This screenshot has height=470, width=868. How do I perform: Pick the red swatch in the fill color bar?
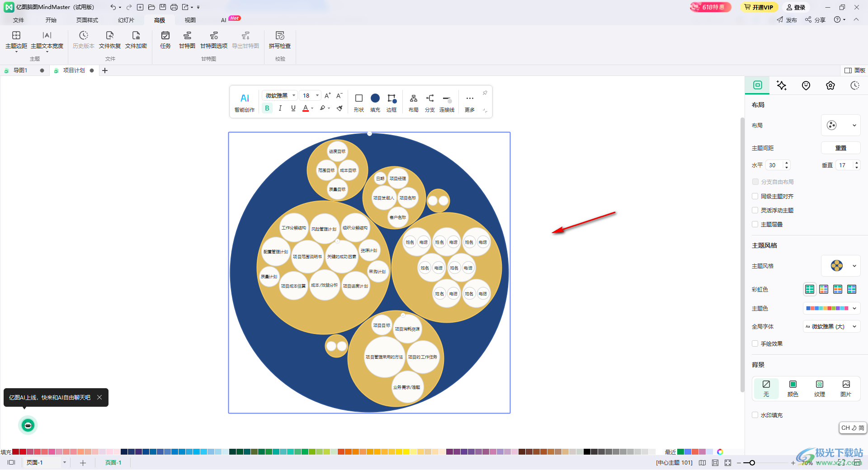(x=23, y=451)
